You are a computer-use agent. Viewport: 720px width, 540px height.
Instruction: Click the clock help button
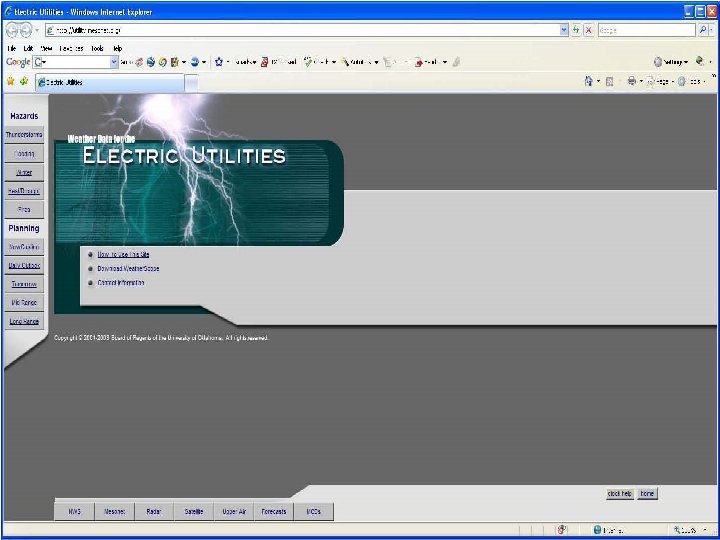(620, 494)
